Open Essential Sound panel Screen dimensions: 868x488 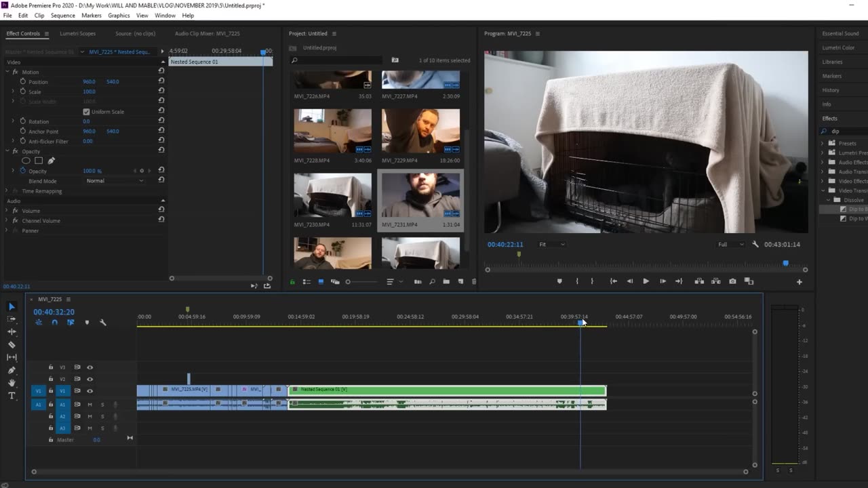click(840, 33)
